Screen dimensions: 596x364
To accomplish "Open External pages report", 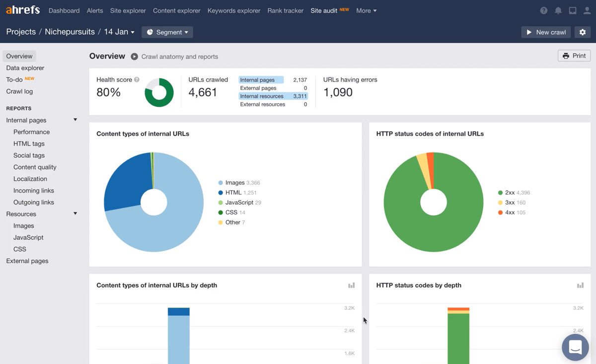I will click(x=27, y=261).
